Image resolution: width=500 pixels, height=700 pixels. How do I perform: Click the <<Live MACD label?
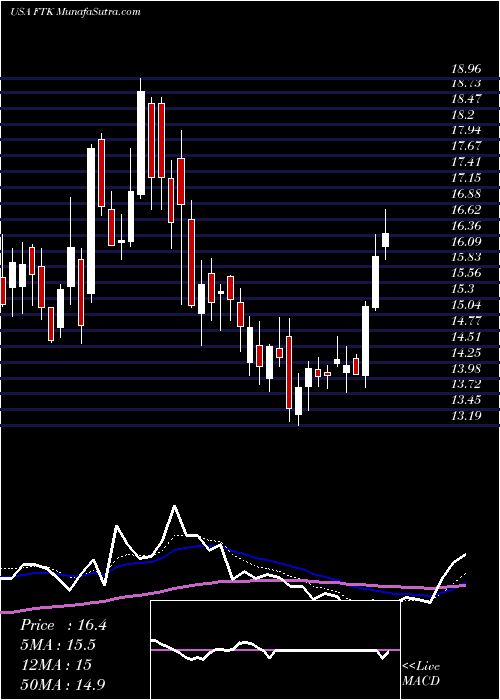pos(421,674)
